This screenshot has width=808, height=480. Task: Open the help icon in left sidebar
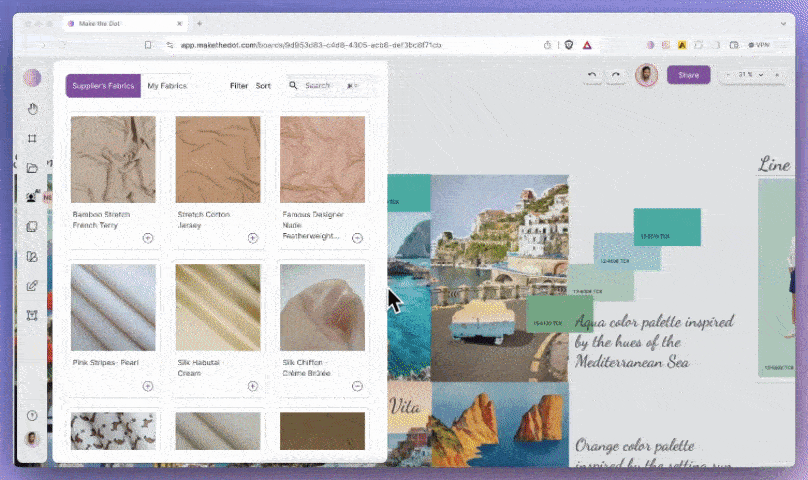click(32, 416)
